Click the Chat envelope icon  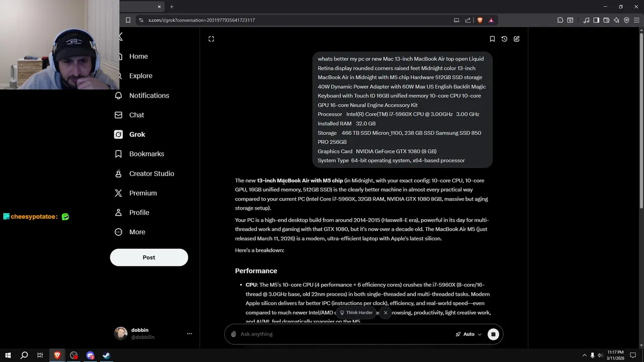tap(118, 115)
